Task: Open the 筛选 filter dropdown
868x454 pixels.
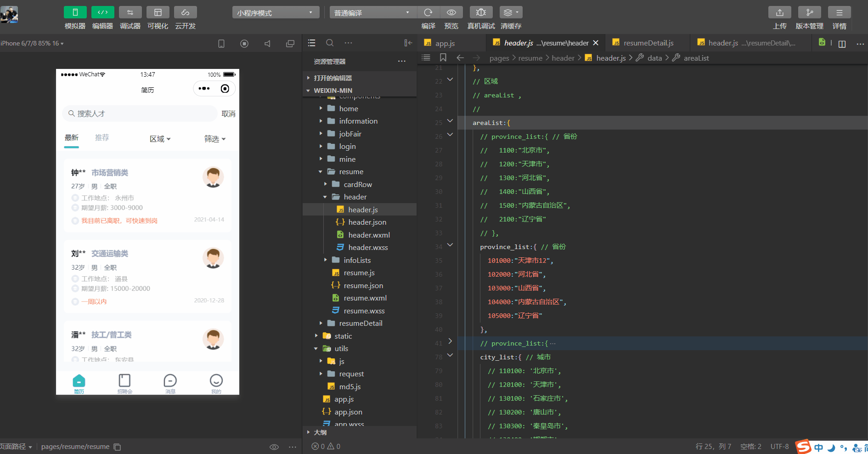Action: pyautogui.click(x=215, y=139)
